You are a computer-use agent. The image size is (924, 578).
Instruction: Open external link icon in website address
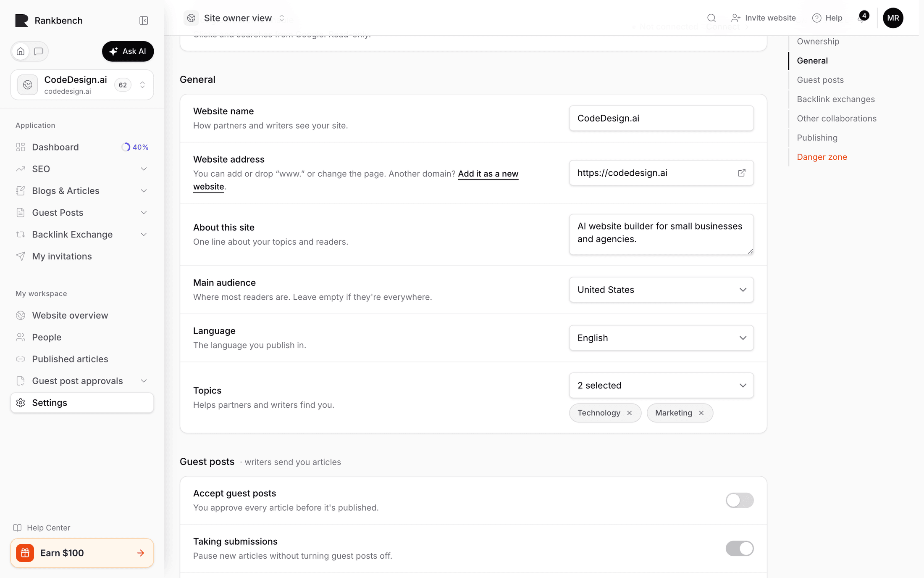pos(742,173)
